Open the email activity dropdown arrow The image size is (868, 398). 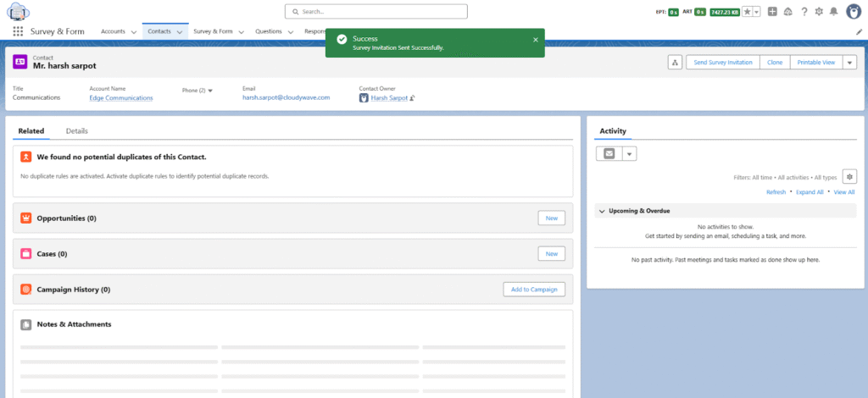pos(628,153)
